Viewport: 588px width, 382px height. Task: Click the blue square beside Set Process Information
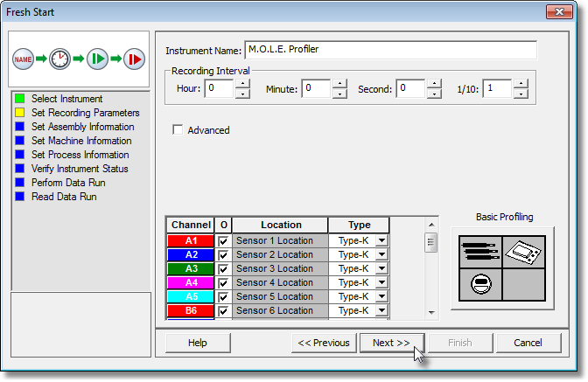click(x=20, y=155)
